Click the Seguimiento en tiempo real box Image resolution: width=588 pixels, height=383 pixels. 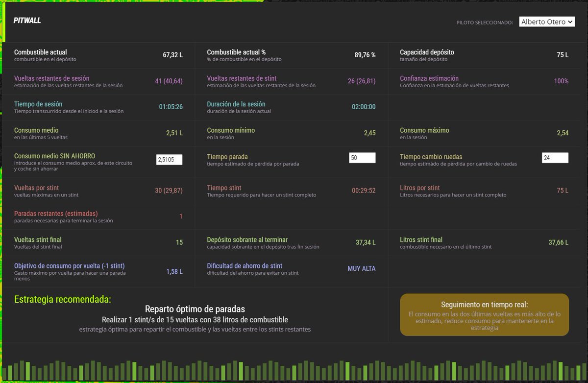(x=484, y=314)
